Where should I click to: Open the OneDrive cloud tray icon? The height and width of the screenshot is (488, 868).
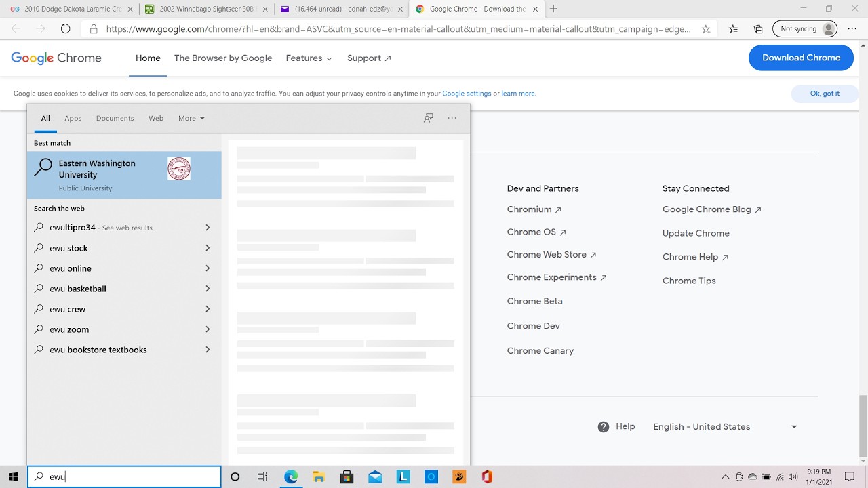[x=753, y=476]
